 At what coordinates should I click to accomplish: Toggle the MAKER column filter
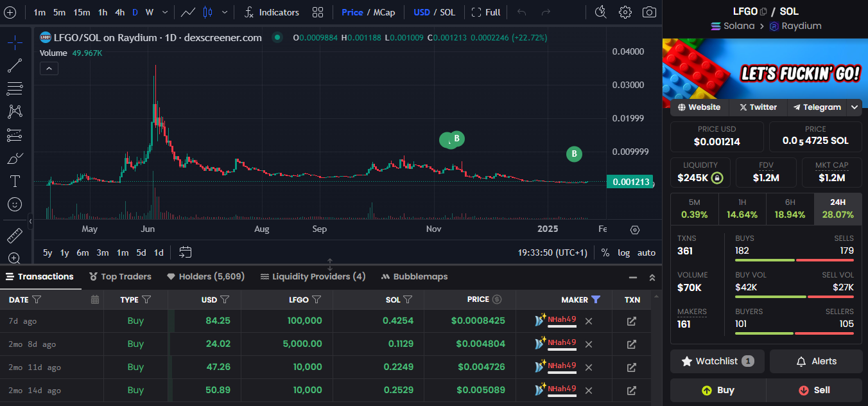[x=596, y=299]
